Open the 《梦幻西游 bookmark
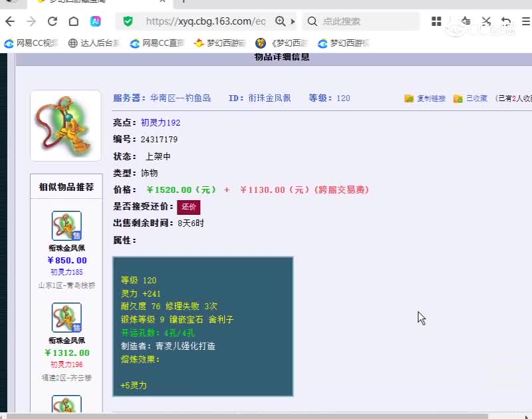 [281, 43]
